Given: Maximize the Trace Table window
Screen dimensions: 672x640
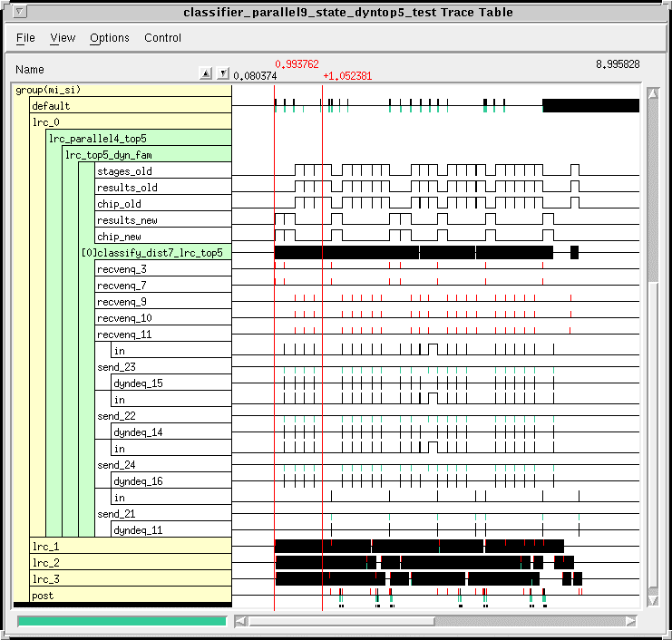Looking at the screenshot, I should pos(652,12).
